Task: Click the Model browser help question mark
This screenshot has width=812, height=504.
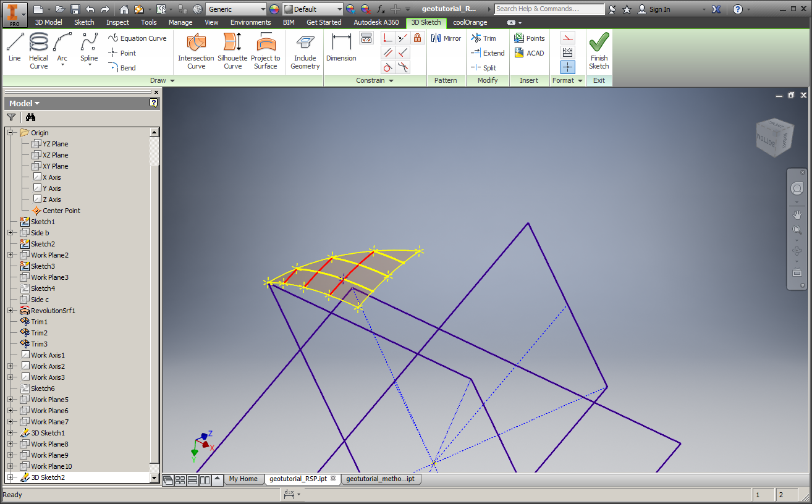Action: (x=153, y=103)
